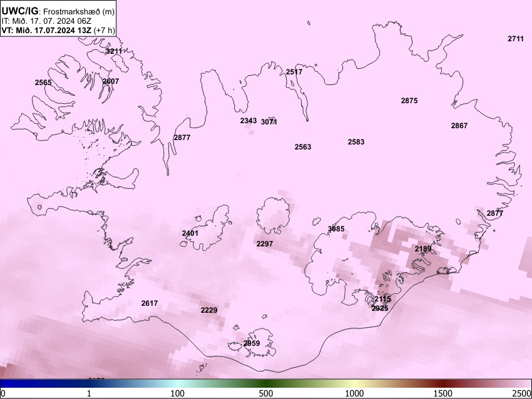Click the 500 tick on the color scale
The height and width of the screenshot is (399, 532).
266,393
